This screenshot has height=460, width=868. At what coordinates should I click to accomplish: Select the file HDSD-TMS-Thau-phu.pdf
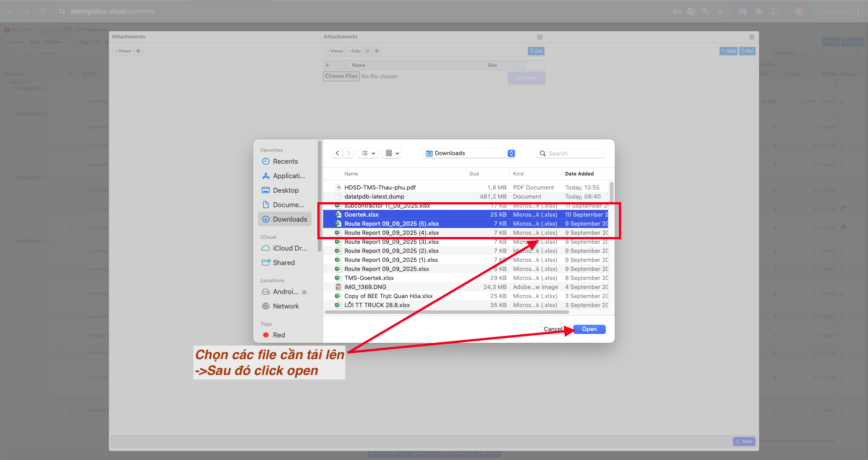pyautogui.click(x=380, y=187)
